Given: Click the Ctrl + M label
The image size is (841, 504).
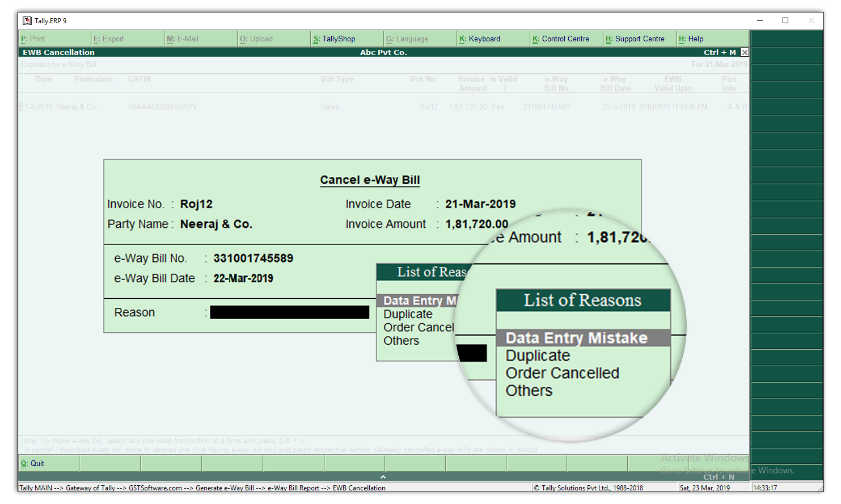Looking at the screenshot, I should [720, 52].
